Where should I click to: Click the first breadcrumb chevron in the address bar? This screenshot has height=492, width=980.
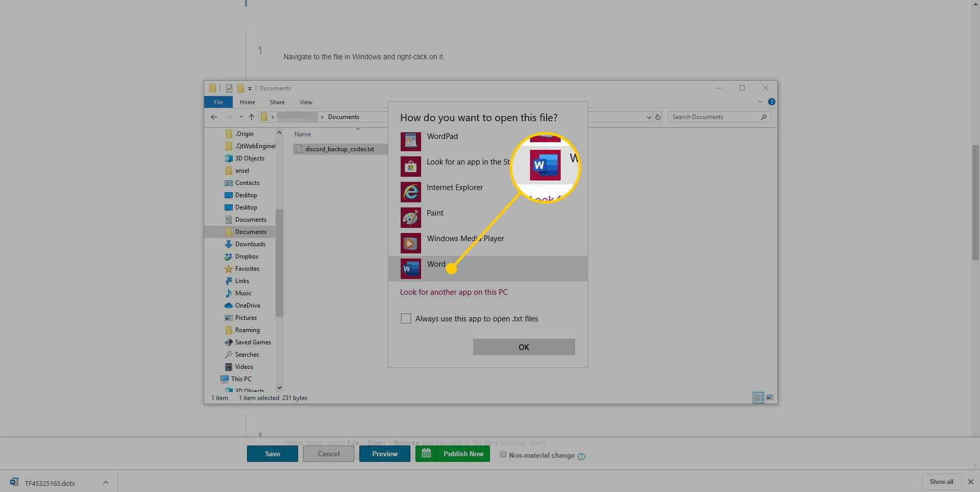coord(273,117)
